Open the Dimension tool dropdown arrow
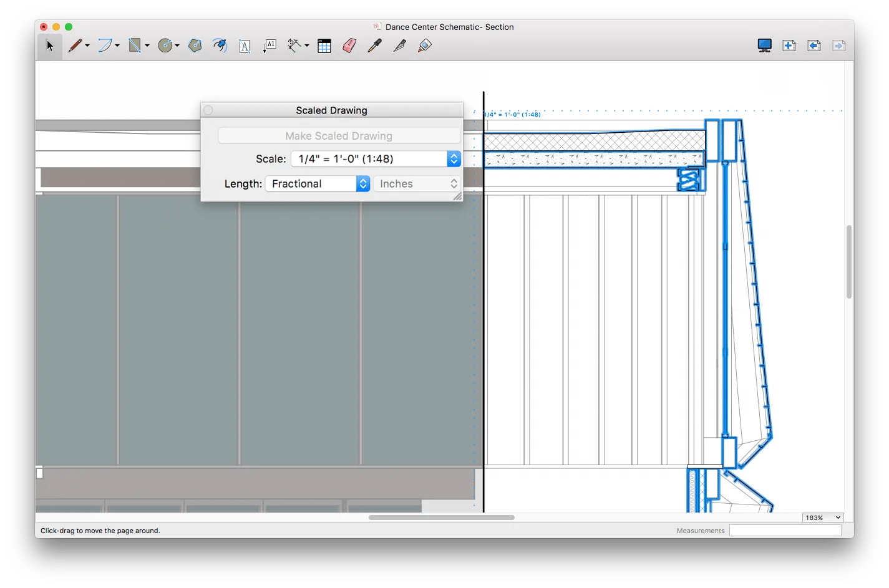The height and width of the screenshot is (588, 889). point(307,46)
